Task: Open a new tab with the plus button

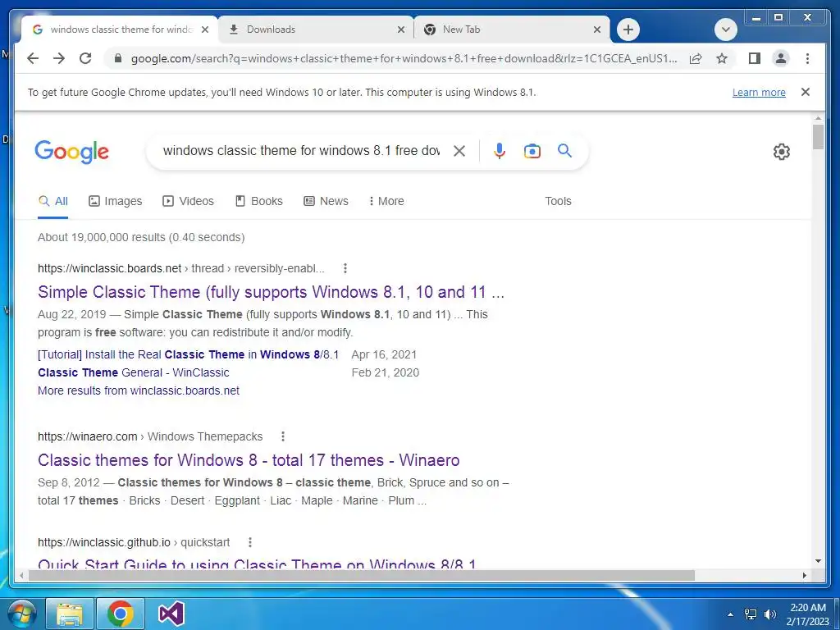Action: 628,30
